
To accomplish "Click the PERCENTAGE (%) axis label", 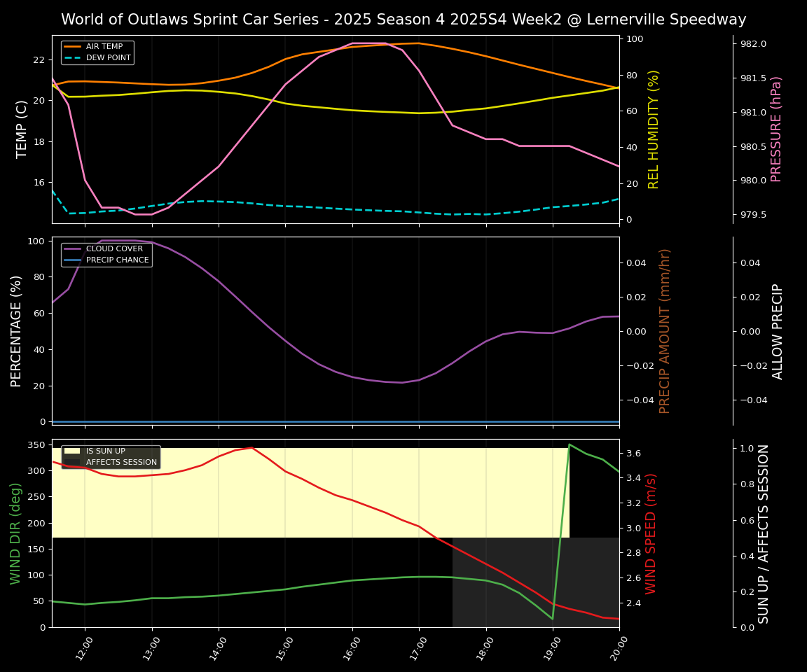I will (x=17, y=330).
